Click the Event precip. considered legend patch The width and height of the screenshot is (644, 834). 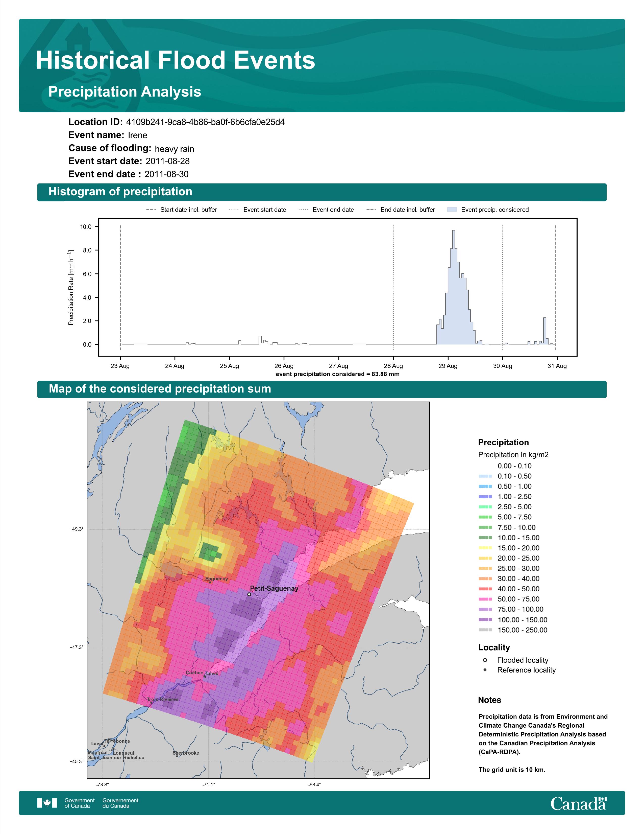pos(452,209)
